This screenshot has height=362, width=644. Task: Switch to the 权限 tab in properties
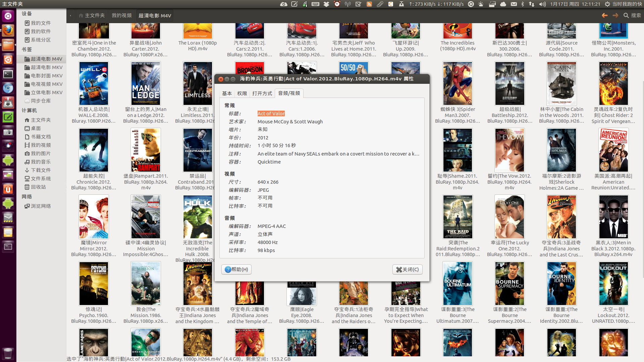pyautogui.click(x=242, y=94)
